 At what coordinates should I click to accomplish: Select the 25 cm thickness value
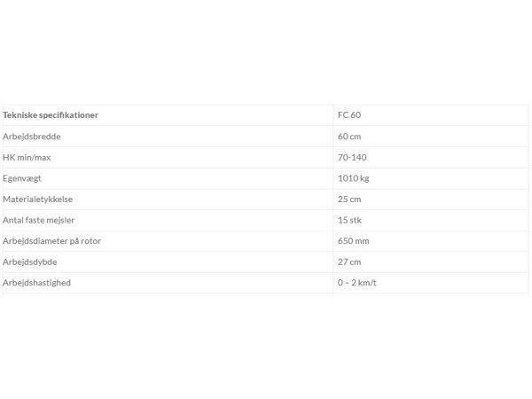tap(349, 199)
